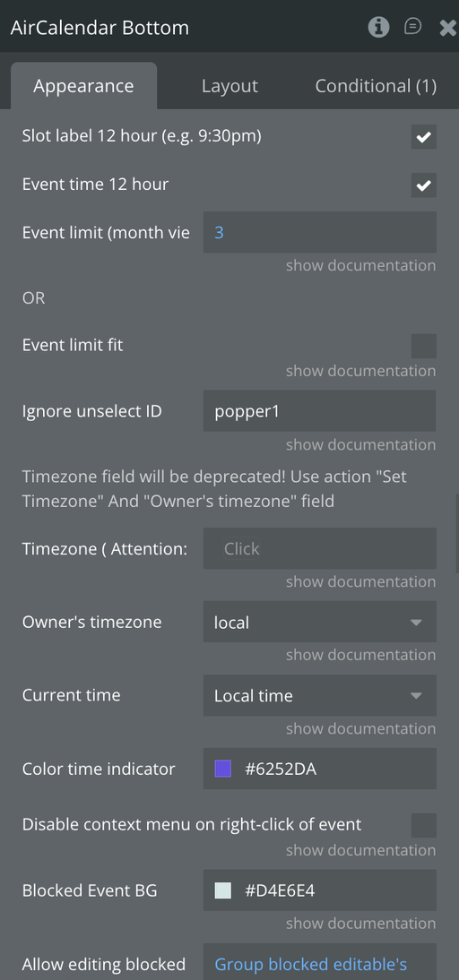459x980 pixels.
Task: Show documentation under Event limit field
Action: (x=360, y=266)
